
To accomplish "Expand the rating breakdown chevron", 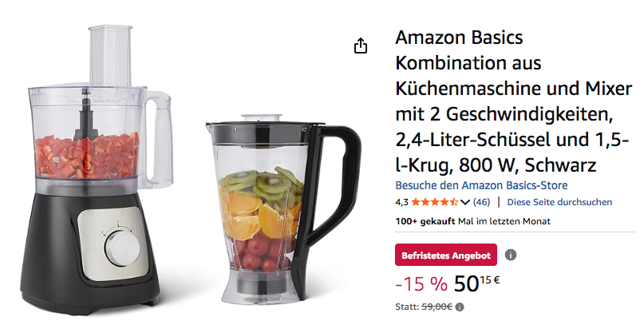I will coord(465,202).
